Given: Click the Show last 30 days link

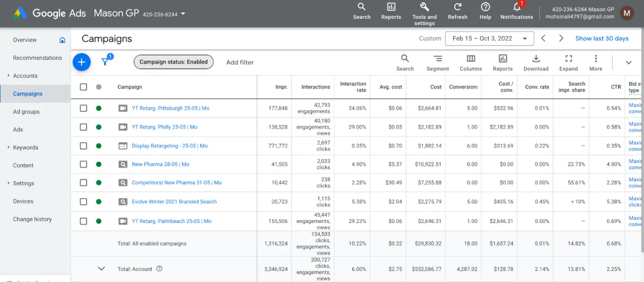Looking at the screenshot, I should point(602,39).
